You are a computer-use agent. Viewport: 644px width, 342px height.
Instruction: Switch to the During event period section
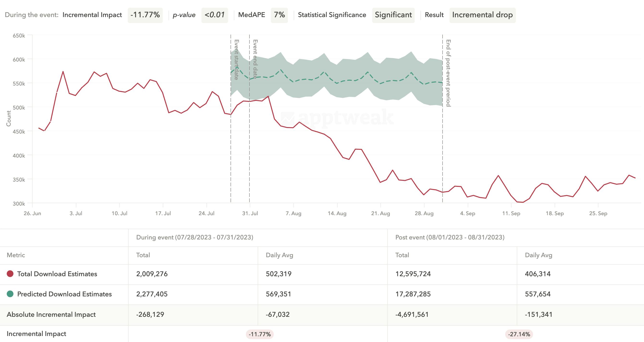195,238
